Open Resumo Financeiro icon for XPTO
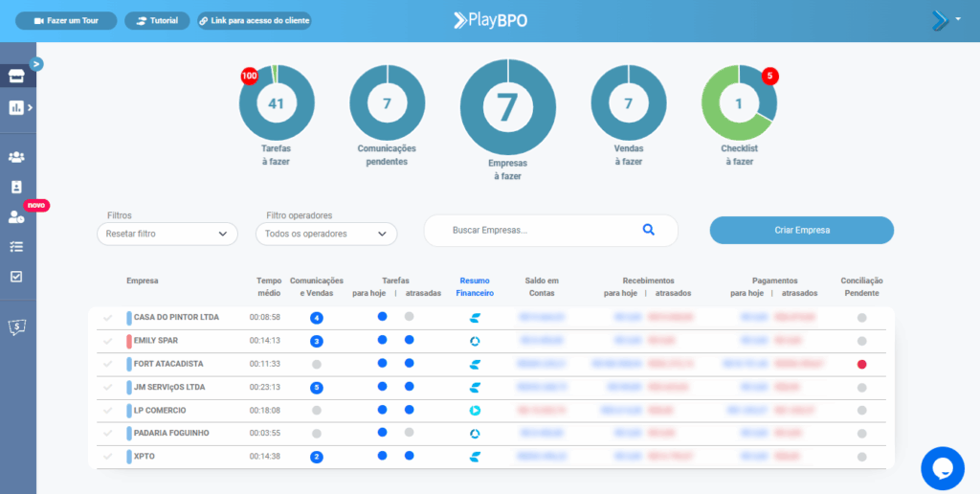Viewport: 980px width, 494px height. 475,457
